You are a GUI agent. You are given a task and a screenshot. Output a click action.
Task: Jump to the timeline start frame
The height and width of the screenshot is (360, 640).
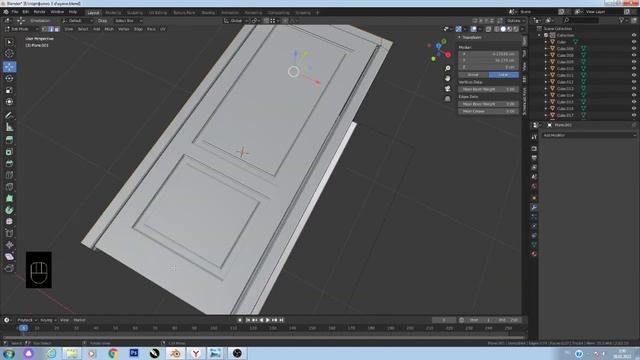[x=247, y=320]
